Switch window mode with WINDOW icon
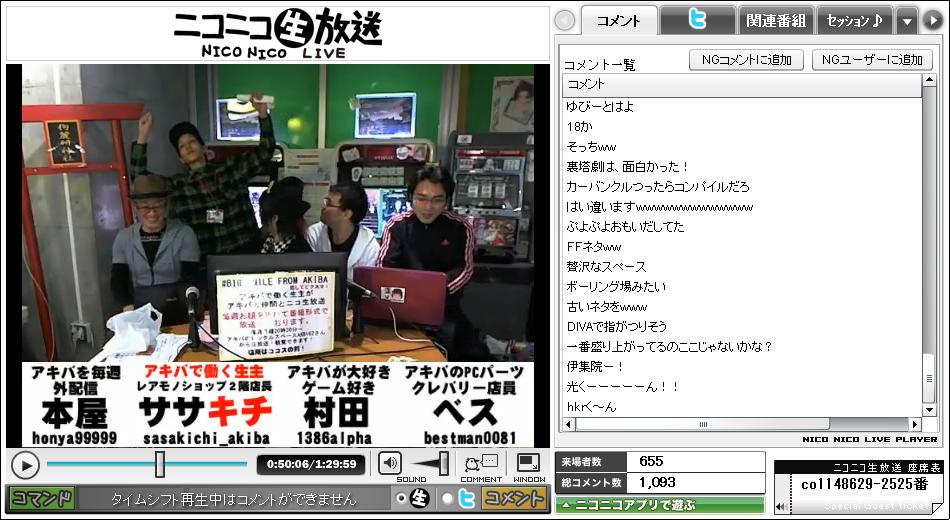Screen dimensions: 950x520 coord(528,463)
